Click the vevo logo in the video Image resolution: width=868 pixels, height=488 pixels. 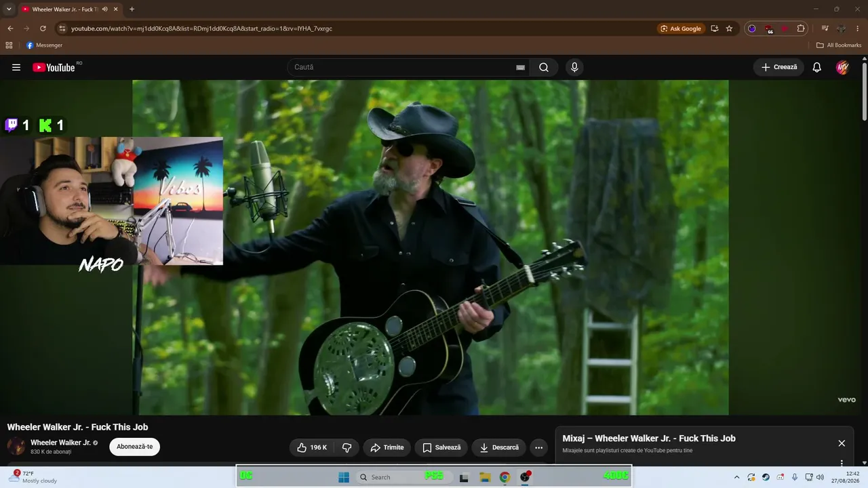[x=846, y=400]
